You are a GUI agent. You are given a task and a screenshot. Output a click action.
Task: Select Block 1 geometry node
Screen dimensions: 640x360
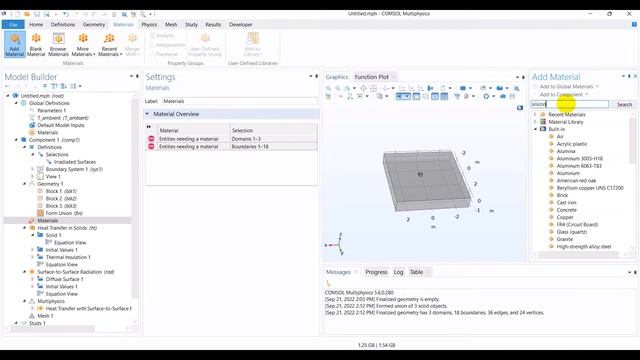[61, 191]
